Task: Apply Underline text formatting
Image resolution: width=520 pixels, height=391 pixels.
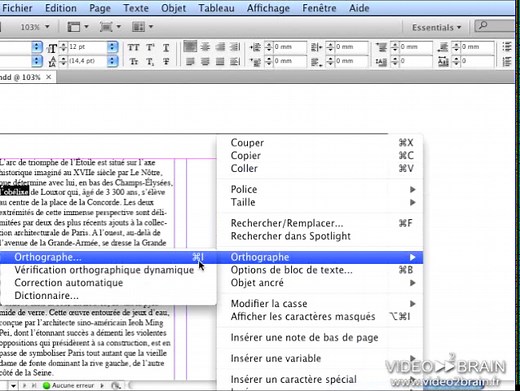Action: point(166,48)
